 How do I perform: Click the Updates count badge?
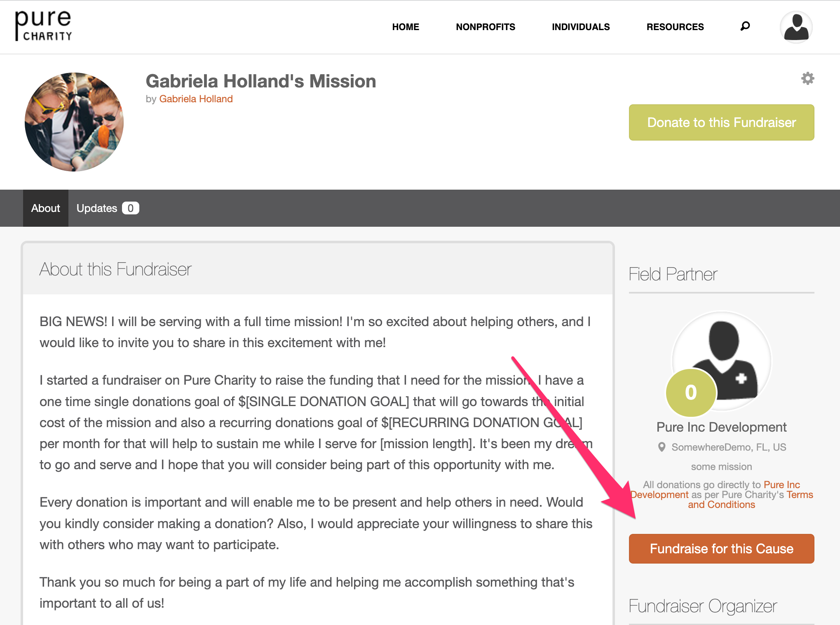click(x=130, y=208)
